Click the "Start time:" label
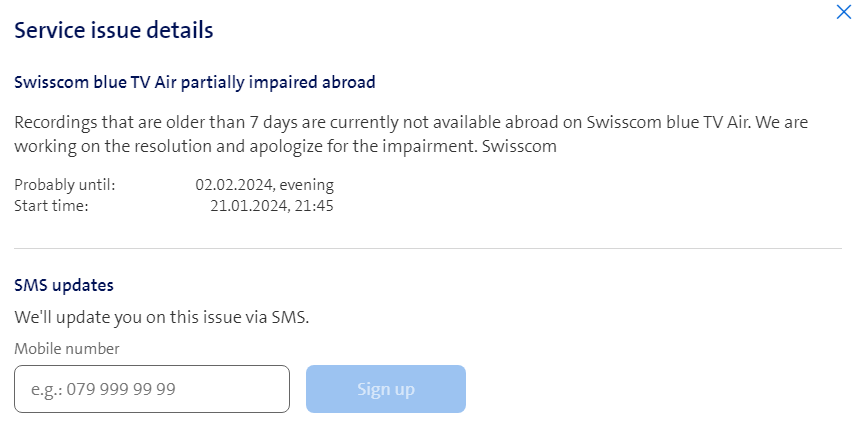Screen dimensions: 859x424 coord(51,206)
